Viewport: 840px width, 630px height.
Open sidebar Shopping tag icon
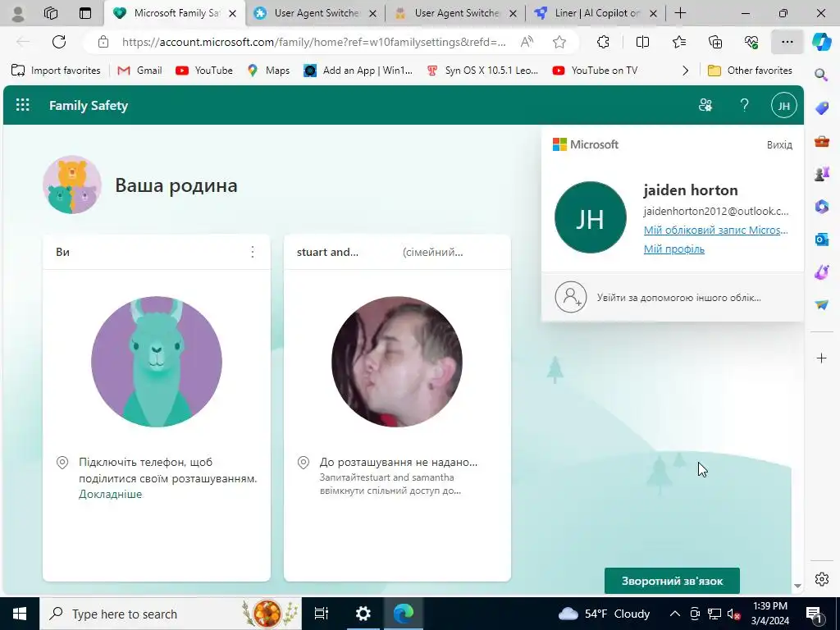point(821,108)
